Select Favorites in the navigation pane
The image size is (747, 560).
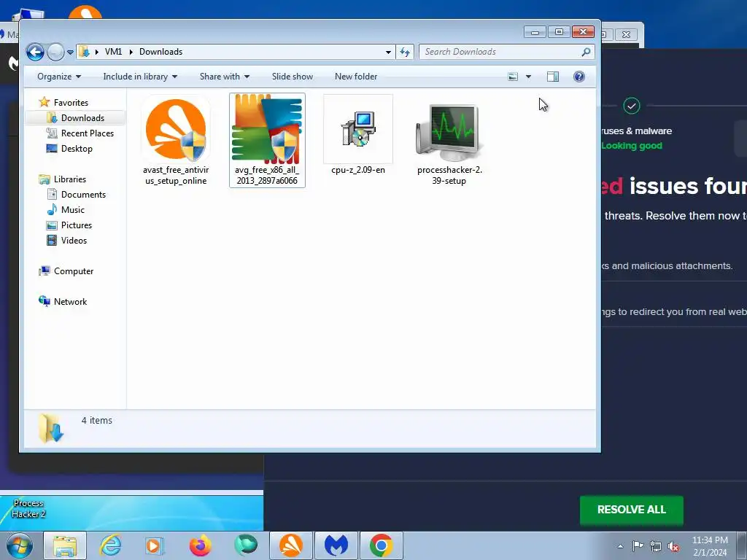(x=71, y=102)
